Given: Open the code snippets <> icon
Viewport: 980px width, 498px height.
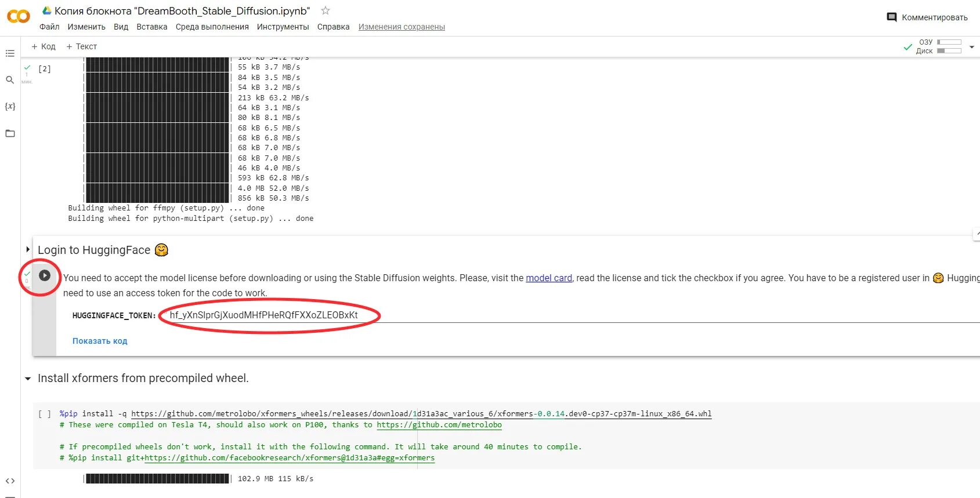Looking at the screenshot, I should pyautogui.click(x=10, y=481).
